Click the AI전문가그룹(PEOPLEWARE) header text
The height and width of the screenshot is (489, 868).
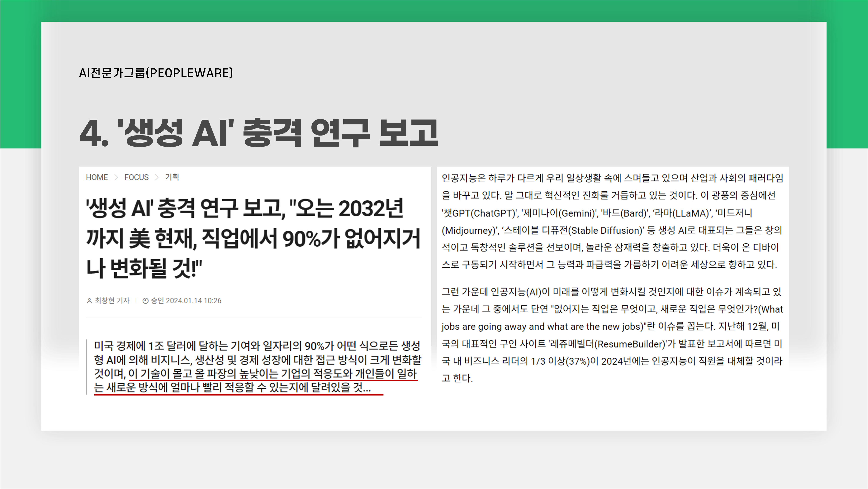pyautogui.click(x=156, y=73)
